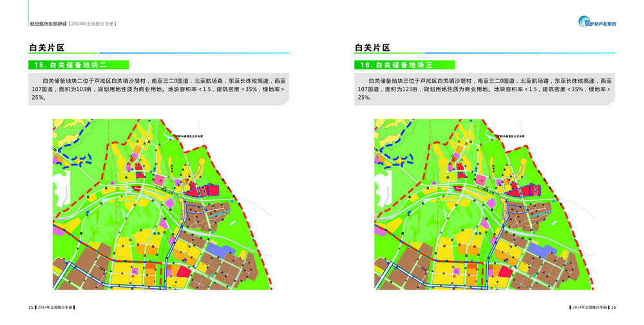Image resolution: width=644 pixels, height=325 pixels.
Task: Click green title 15.白关储备地块二
Action: 79,65
